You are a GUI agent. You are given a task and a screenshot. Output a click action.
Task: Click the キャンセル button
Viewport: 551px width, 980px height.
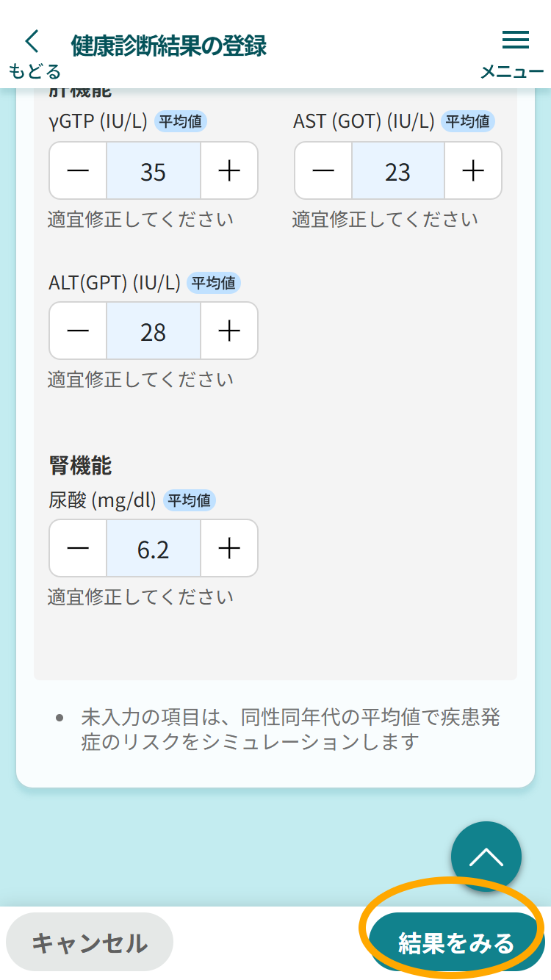pyautogui.click(x=90, y=942)
